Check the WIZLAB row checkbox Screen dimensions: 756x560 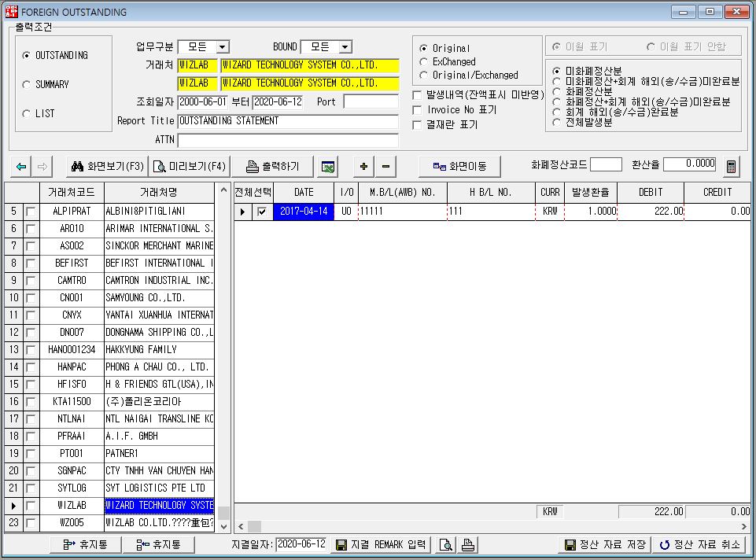coord(31,506)
